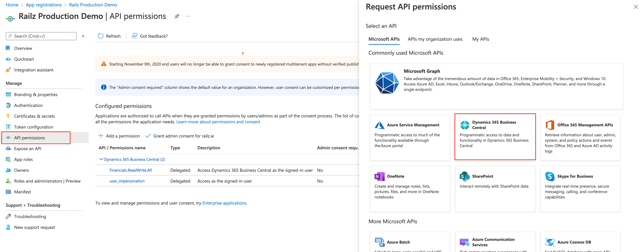This screenshot has width=644, height=252.
Task: Click the API / Permissions name column header
Action: (122, 148)
